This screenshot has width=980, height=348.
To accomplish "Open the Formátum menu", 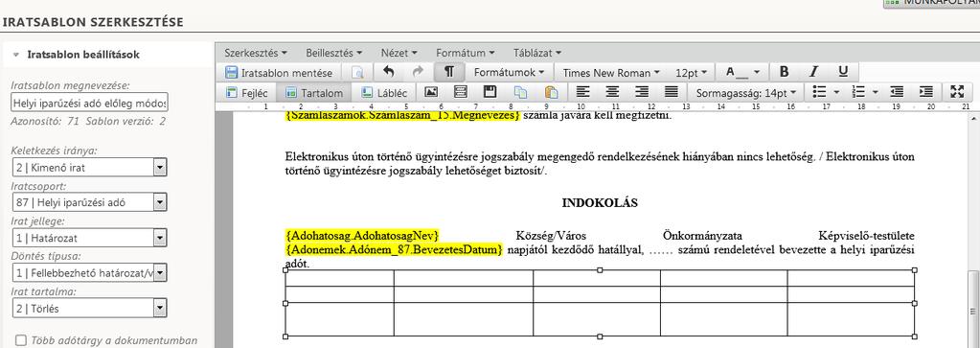I will tap(465, 53).
